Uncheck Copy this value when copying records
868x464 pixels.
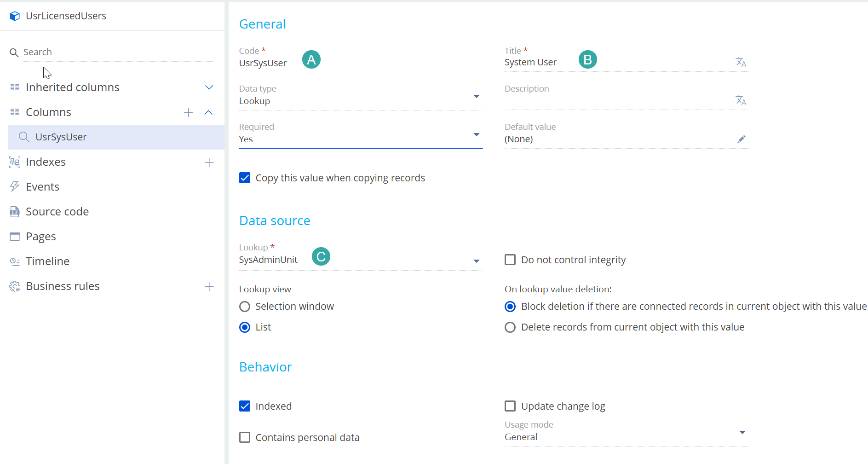coord(245,178)
